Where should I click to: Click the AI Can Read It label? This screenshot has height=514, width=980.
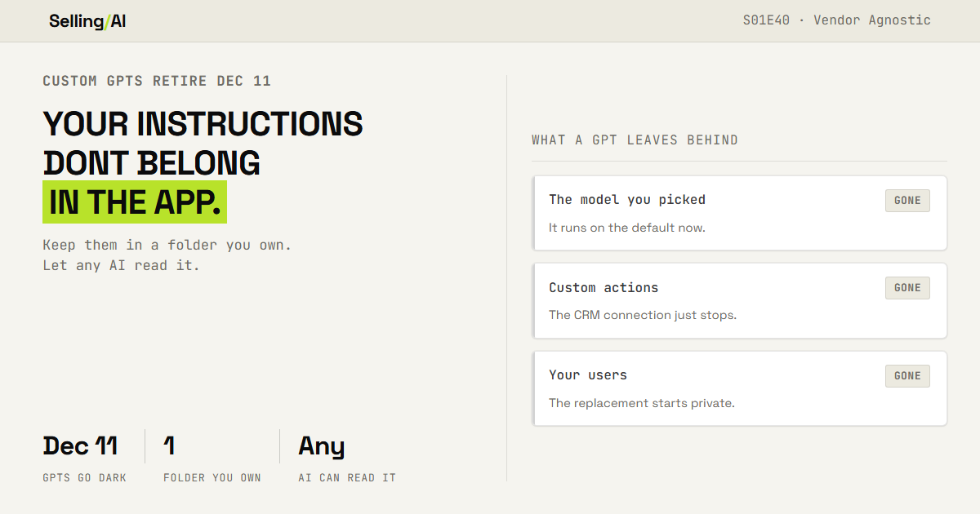[x=347, y=478]
